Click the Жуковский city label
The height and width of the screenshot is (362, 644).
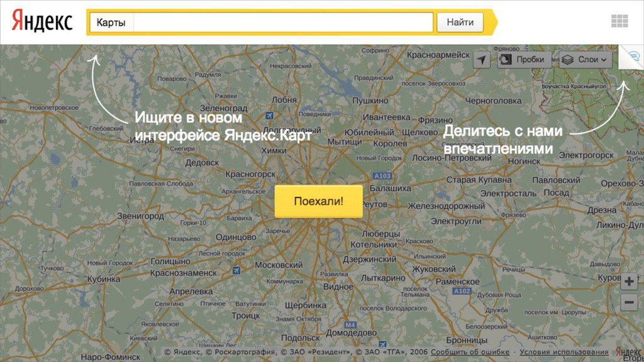tap(434, 269)
